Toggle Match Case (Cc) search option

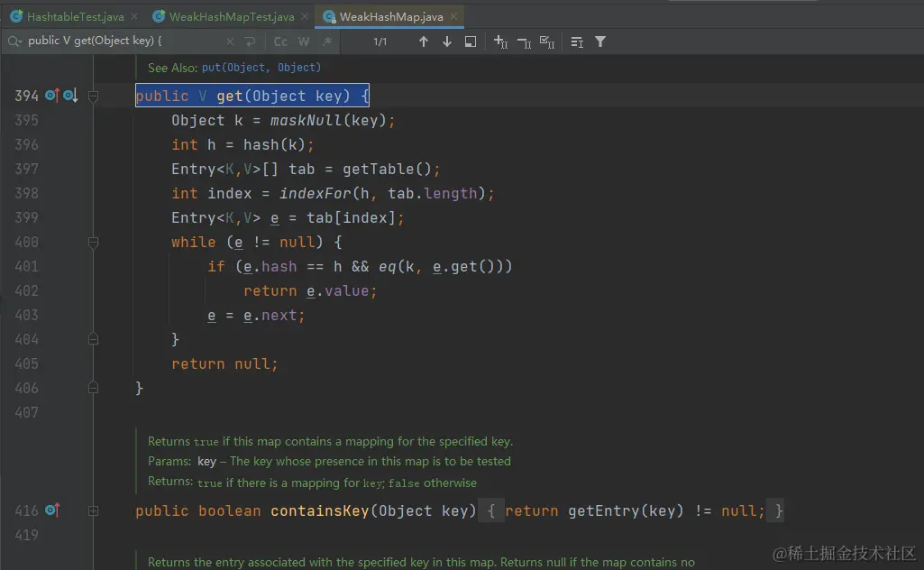tap(280, 41)
